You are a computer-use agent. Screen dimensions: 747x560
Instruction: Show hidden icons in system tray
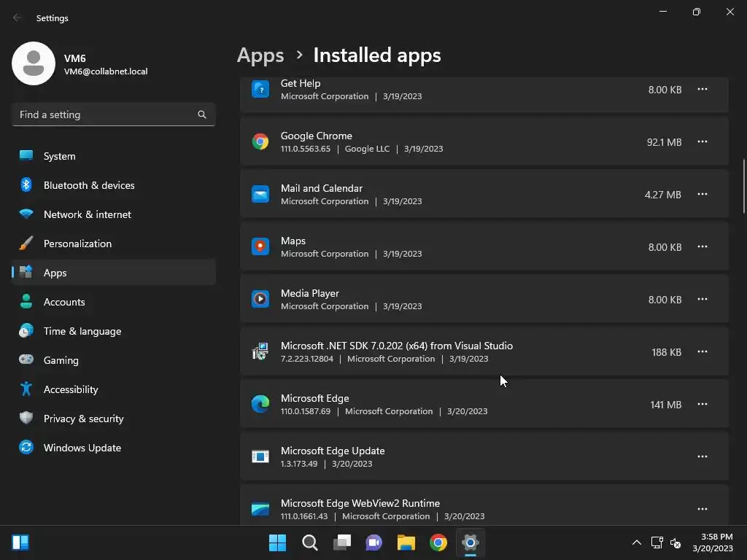636,542
